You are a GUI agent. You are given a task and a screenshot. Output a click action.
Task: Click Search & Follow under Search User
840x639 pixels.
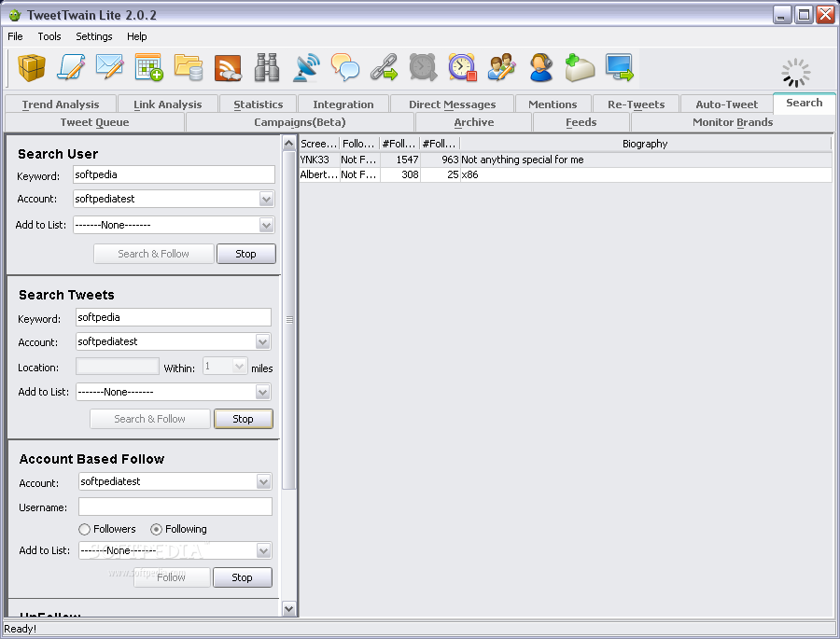tap(154, 254)
